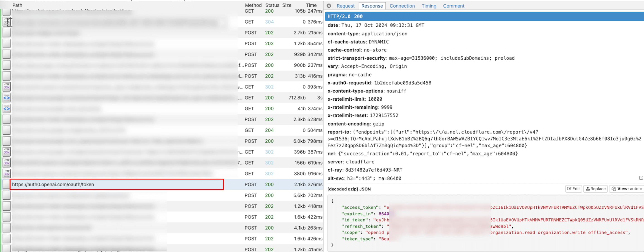
Task: Click the Edit button for response body
Action: (574, 189)
